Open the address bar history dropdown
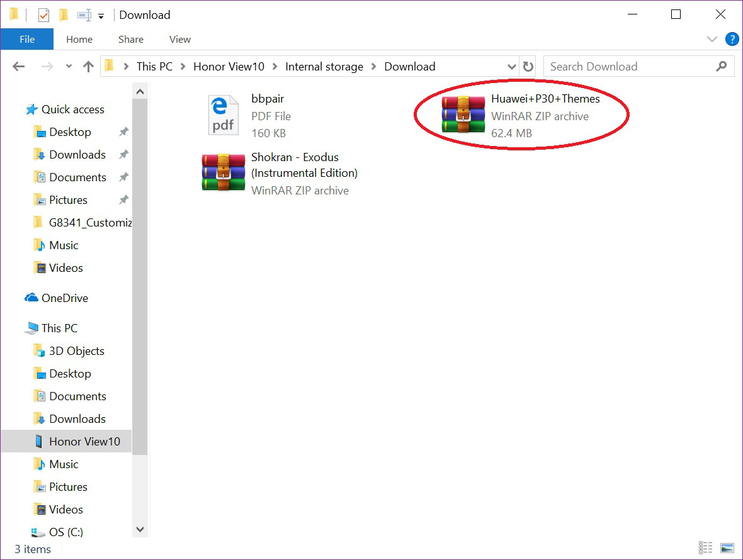The height and width of the screenshot is (560, 743). (x=512, y=67)
